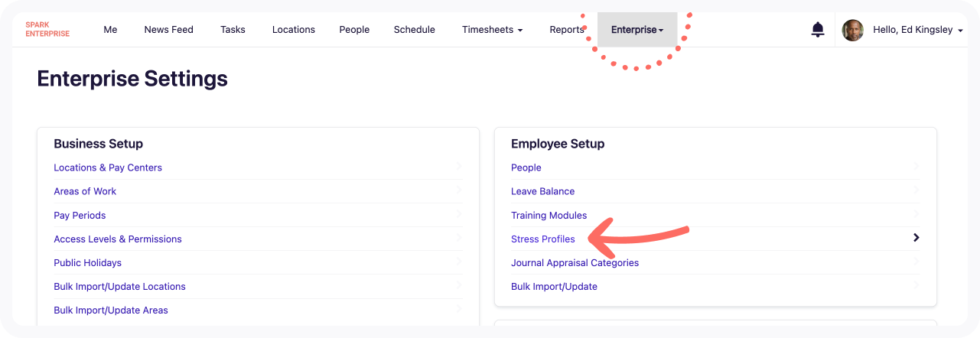This screenshot has height=338, width=980.
Task: Open the Timesheets dropdown
Action: 493,30
